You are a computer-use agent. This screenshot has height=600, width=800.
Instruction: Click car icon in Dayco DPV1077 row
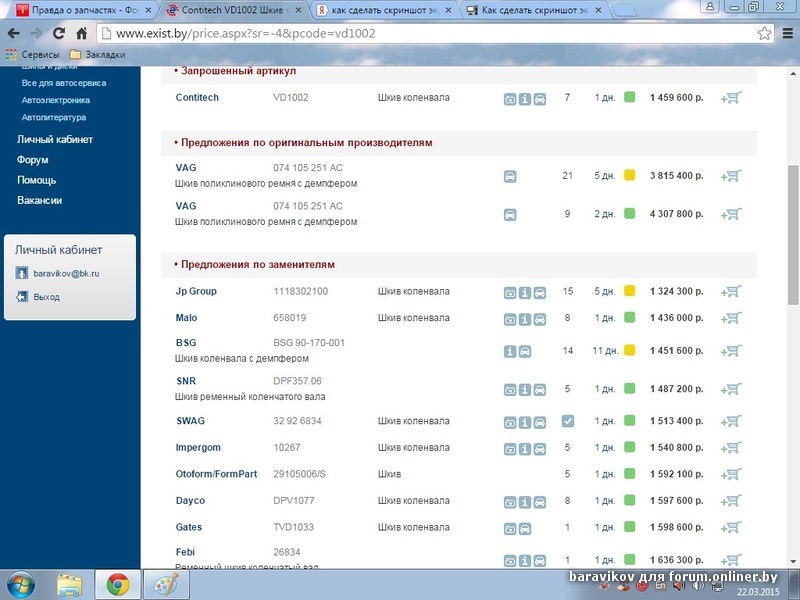540,502
